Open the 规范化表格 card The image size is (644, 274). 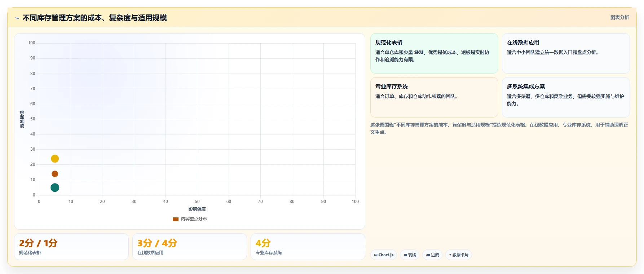[x=434, y=53]
